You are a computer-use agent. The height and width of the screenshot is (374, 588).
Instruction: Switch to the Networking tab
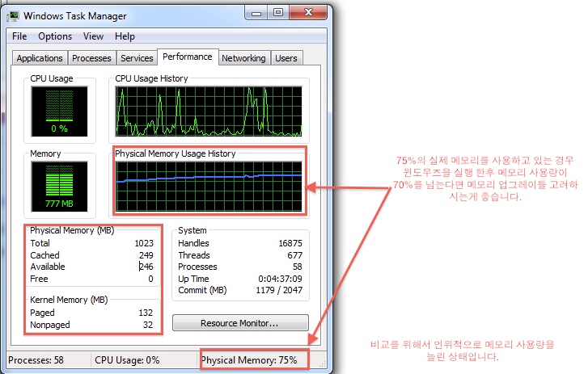[243, 58]
